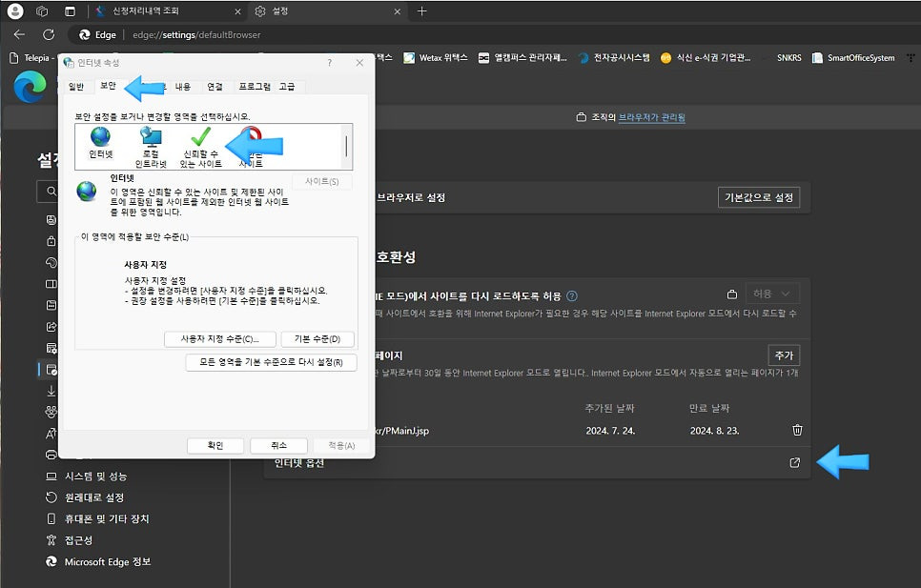921x588 pixels.
Task: Select the 로컬 인트라넷 zone icon
Action: 151,148
